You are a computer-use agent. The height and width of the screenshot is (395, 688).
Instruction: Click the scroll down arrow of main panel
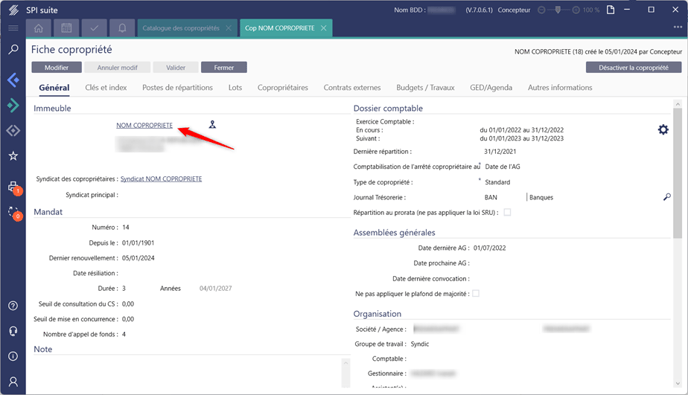pyautogui.click(x=677, y=383)
